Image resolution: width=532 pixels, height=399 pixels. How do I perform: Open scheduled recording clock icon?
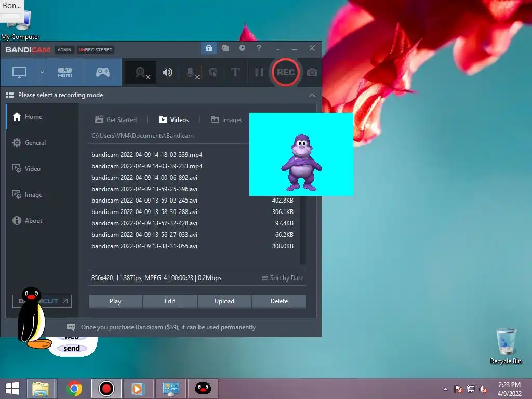[x=242, y=48]
